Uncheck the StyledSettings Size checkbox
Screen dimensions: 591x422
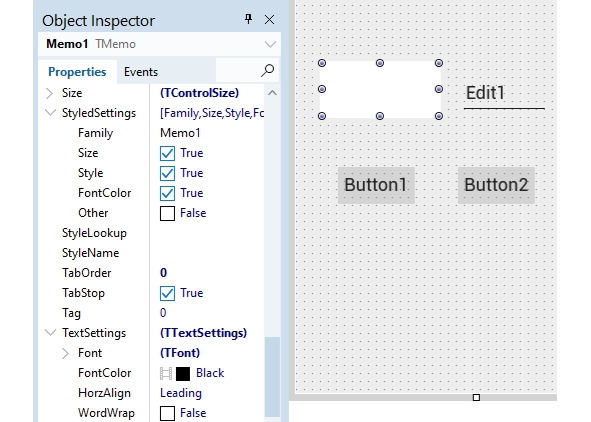(x=167, y=153)
